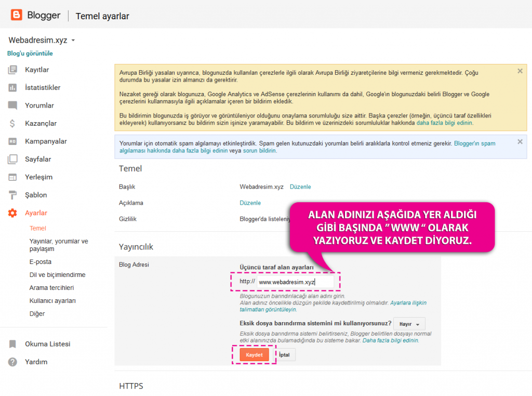
Task: Open Şablon paint roller icon
Action: pyautogui.click(x=12, y=195)
